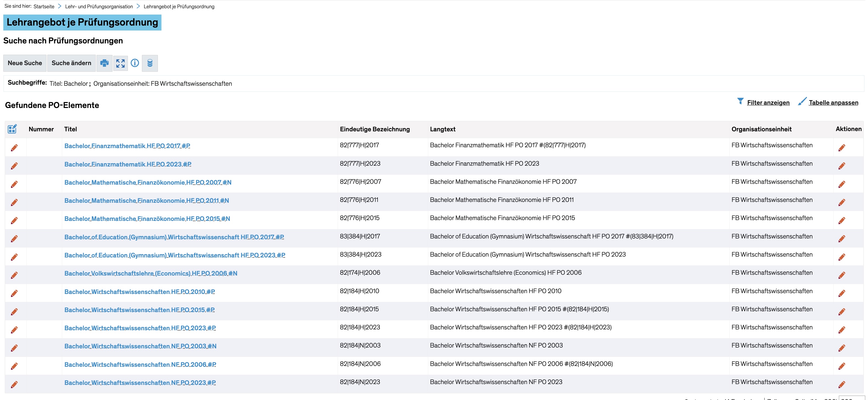Image resolution: width=868 pixels, height=400 pixels.
Task: Sort by the Titel column header
Action: [70, 129]
